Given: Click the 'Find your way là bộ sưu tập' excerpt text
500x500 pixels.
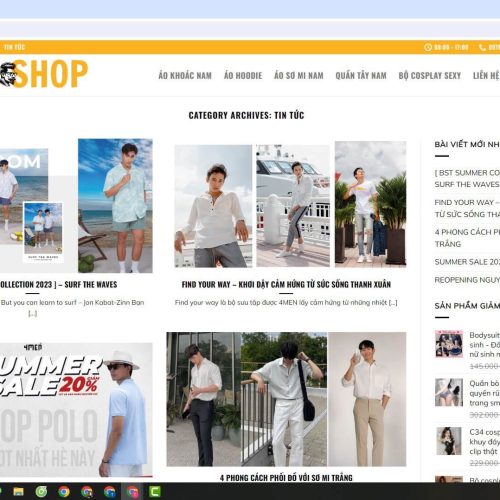Looking at the screenshot, I should (x=286, y=303).
